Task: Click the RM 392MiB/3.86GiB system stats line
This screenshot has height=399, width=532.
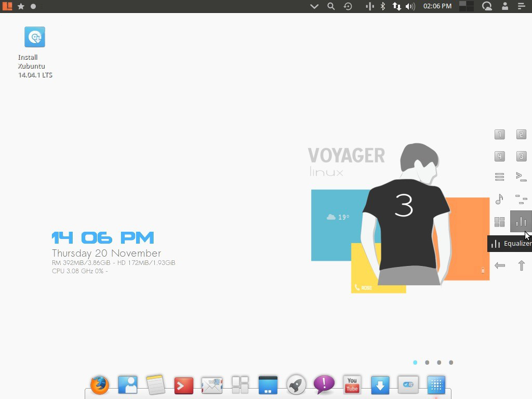Action: [x=114, y=262]
